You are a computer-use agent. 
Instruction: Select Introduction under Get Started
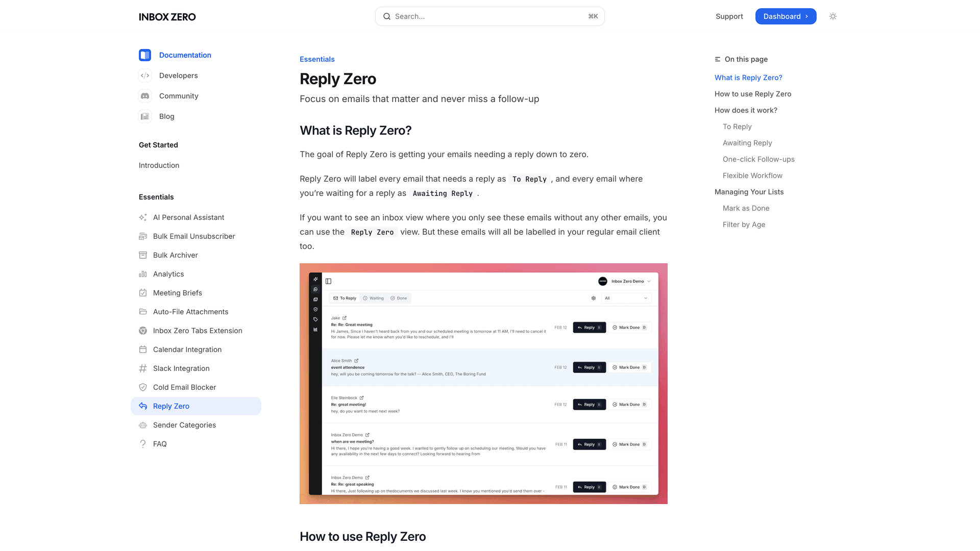pos(159,165)
